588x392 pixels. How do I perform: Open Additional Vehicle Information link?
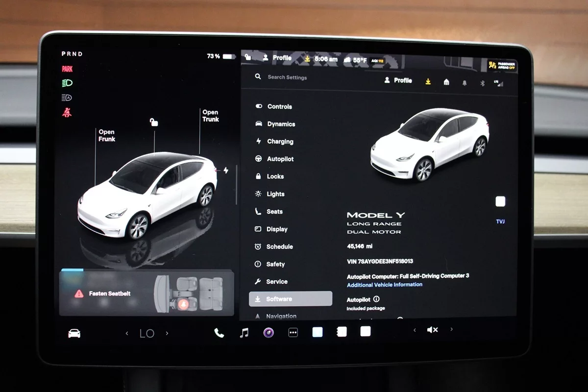(384, 285)
